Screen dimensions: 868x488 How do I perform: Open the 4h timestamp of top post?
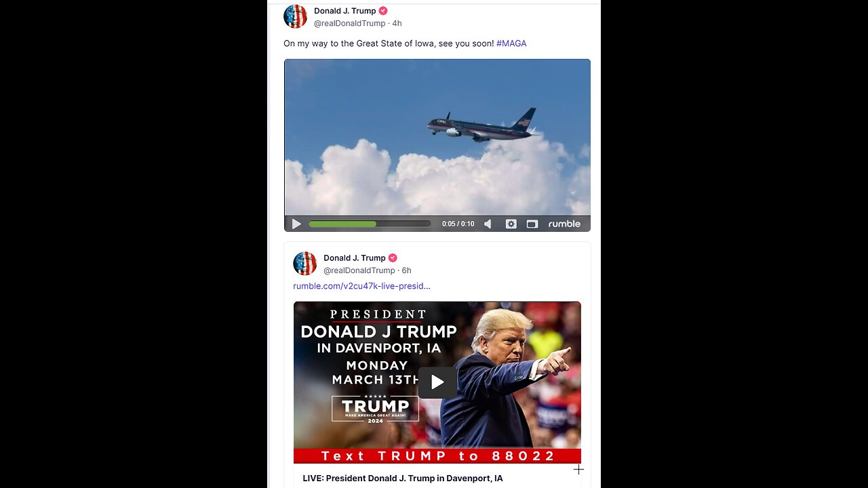click(x=397, y=23)
